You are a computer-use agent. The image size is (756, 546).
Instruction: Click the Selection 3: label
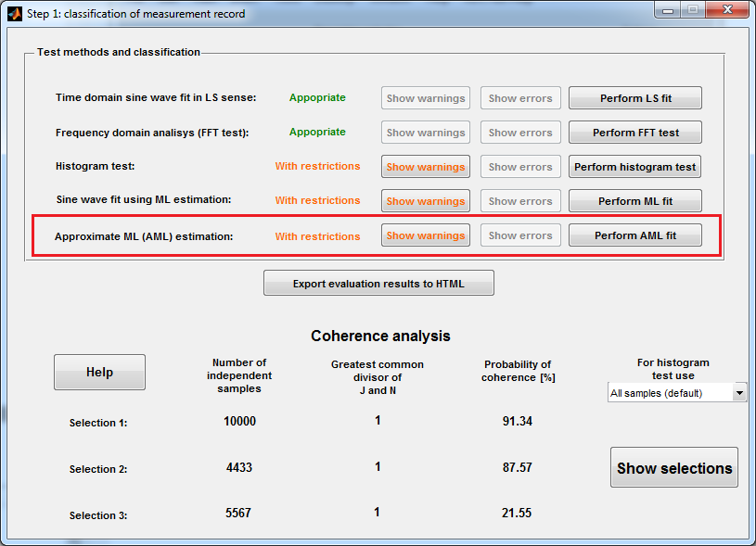[x=98, y=515]
